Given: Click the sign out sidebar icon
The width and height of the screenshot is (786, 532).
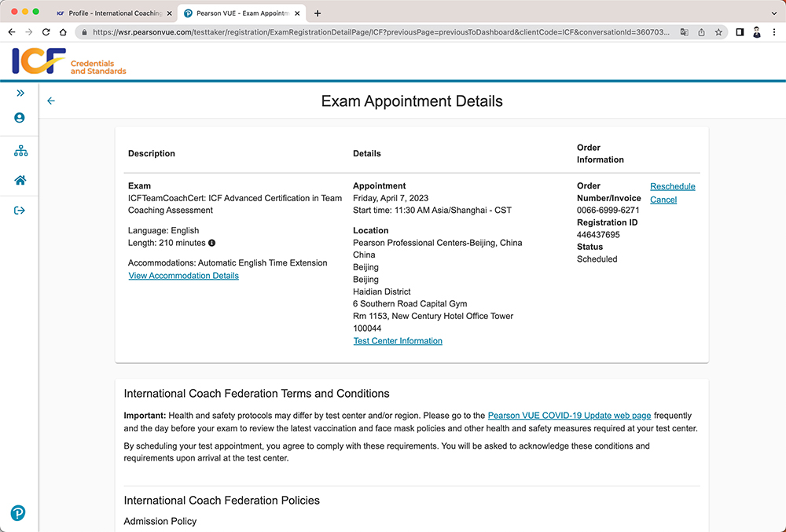Looking at the screenshot, I should pos(20,211).
